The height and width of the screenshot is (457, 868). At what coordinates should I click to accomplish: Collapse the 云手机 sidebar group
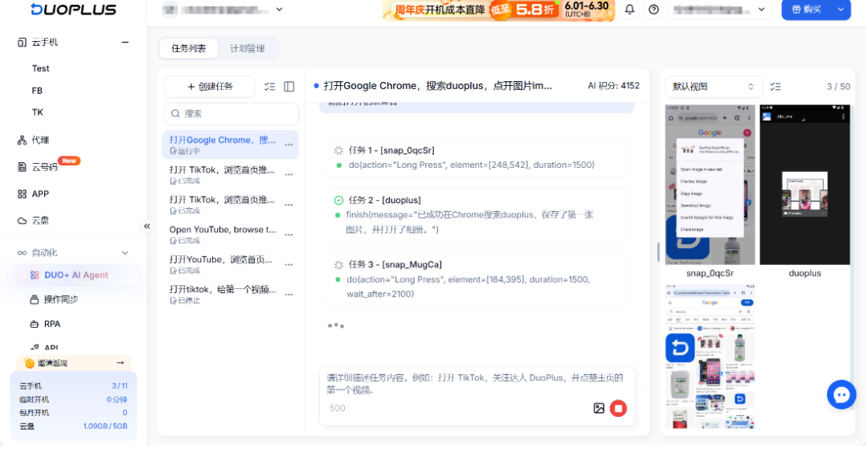(125, 42)
